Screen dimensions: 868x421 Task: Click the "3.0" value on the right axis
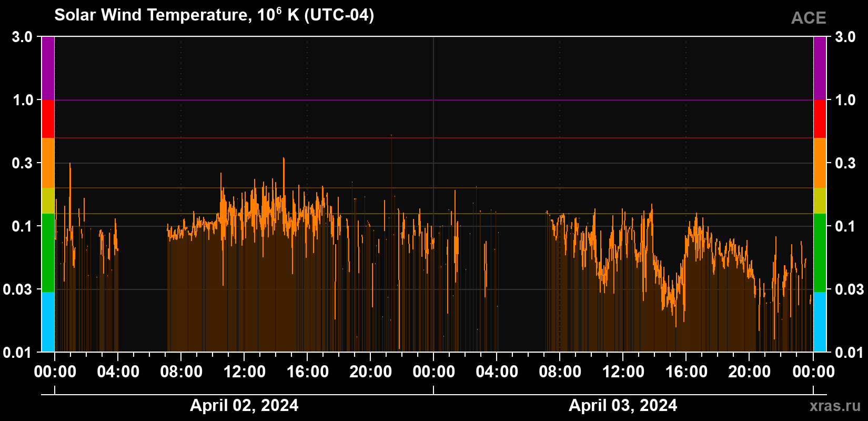(x=845, y=37)
